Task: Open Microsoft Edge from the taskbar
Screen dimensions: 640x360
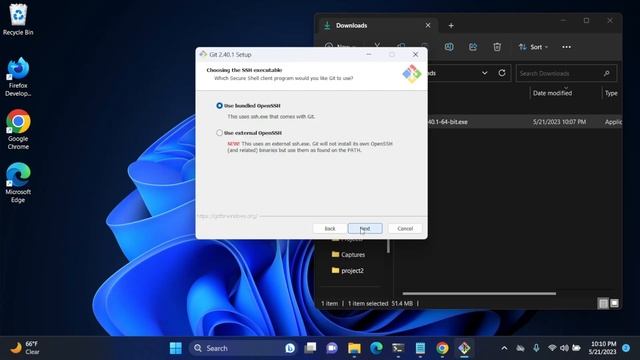Action: pos(376,348)
